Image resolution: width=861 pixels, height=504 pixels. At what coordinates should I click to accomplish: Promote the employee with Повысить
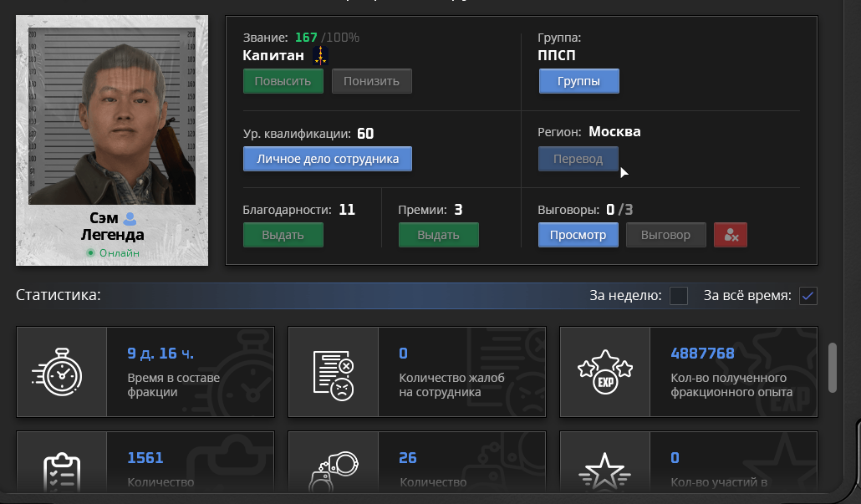tap(283, 81)
